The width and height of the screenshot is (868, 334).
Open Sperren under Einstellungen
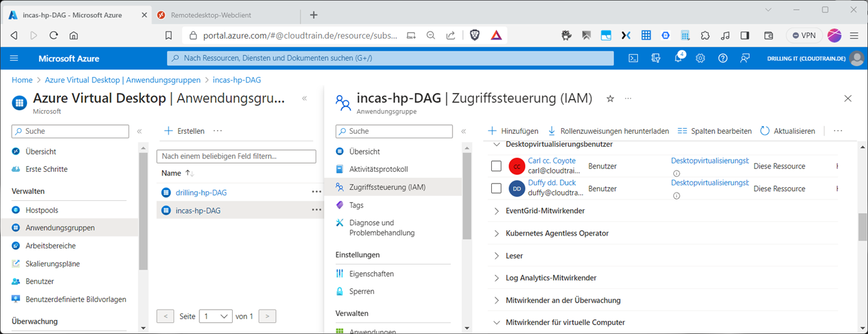[361, 292]
